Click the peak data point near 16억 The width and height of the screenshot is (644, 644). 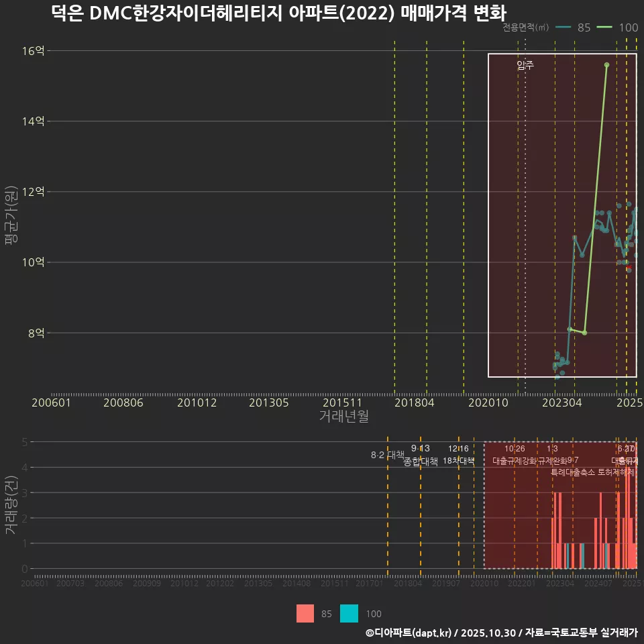pyautogui.click(x=606, y=66)
